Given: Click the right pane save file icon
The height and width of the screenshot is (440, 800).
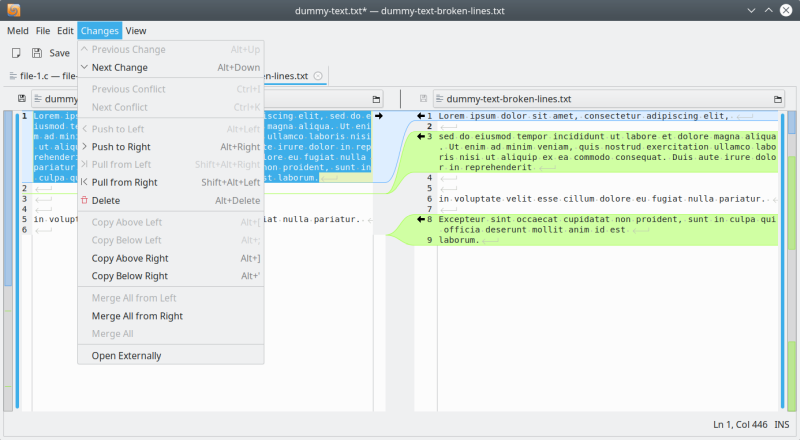Looking at the screenshot, I should (x=424, y=99).
